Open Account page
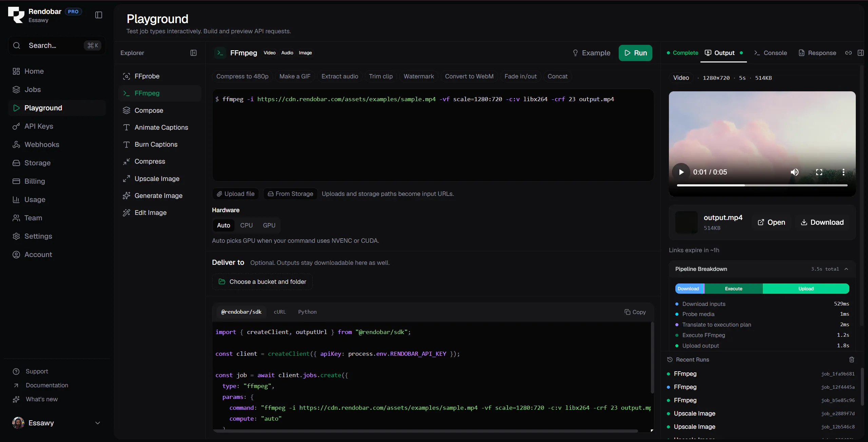Image resolution: width=868 pixels, height=442 pixels. [x=57, y=255]
